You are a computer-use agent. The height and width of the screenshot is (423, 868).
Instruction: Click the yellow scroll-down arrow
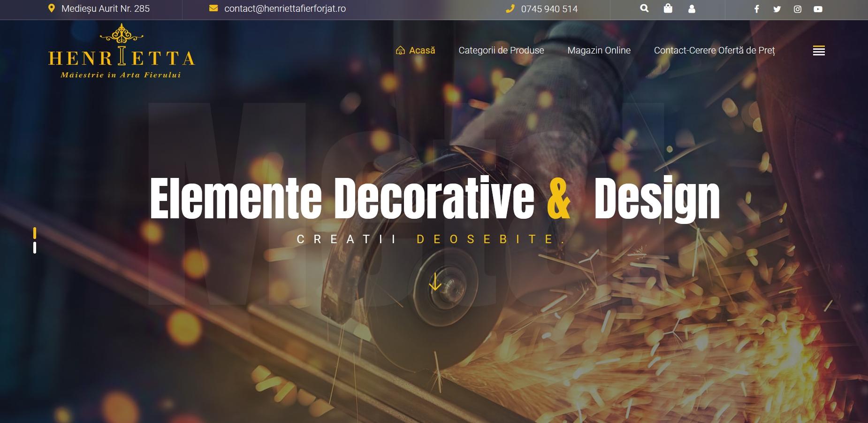click(435, 282)
